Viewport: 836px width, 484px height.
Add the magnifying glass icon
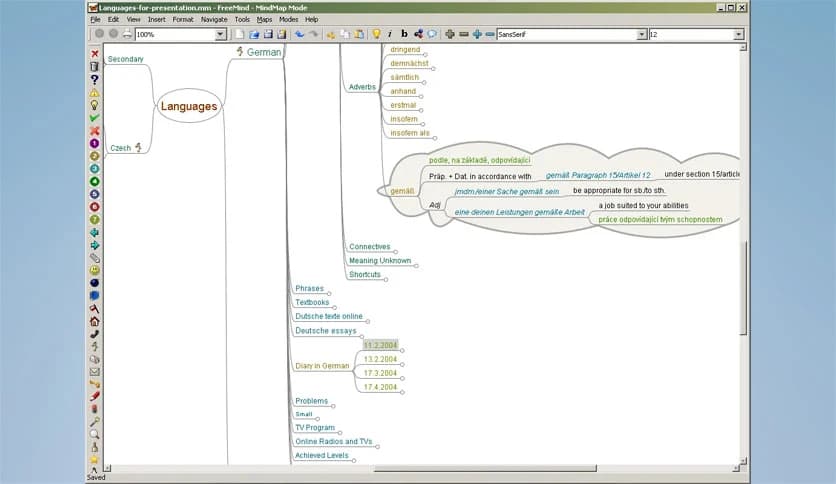point(94,434)
